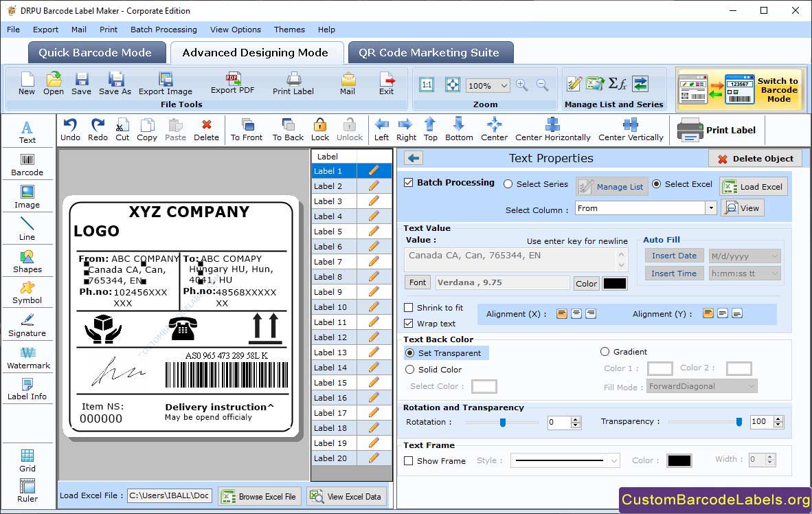Create a New label file
Viewport: 812px width, 514px height.
(27, 84)
